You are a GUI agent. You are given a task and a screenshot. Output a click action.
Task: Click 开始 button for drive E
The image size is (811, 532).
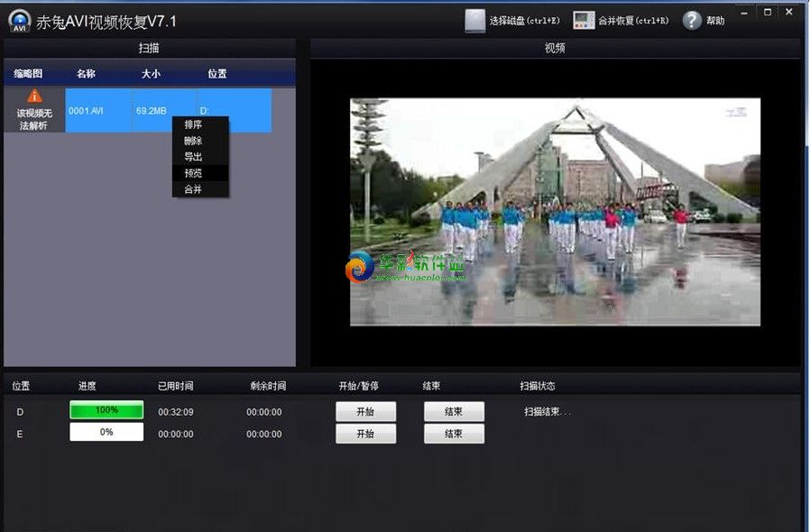[x=365, y=434]
